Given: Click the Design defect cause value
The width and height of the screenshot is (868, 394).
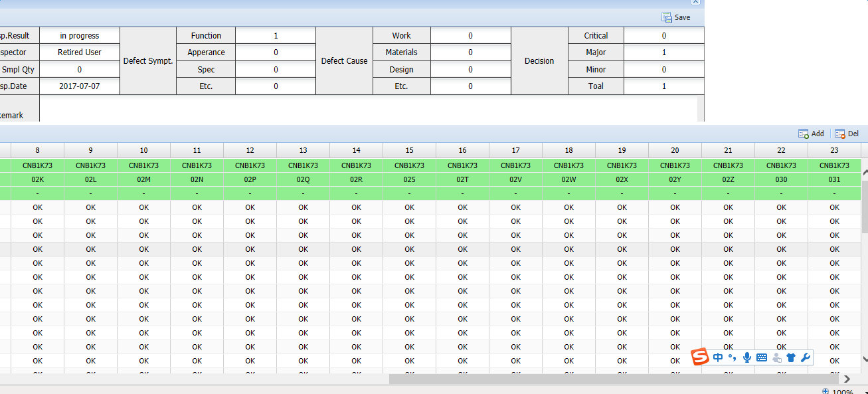Looking at the screenshot, I should 471,69.
